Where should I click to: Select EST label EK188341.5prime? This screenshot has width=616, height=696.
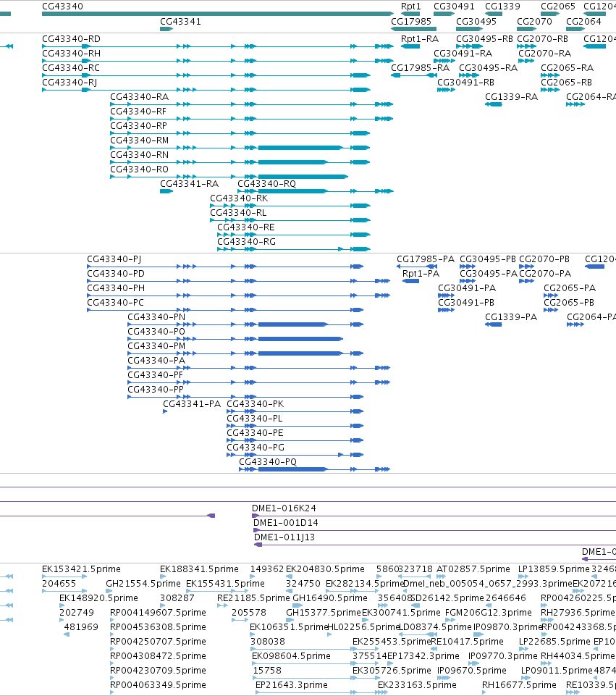point(199,569)
